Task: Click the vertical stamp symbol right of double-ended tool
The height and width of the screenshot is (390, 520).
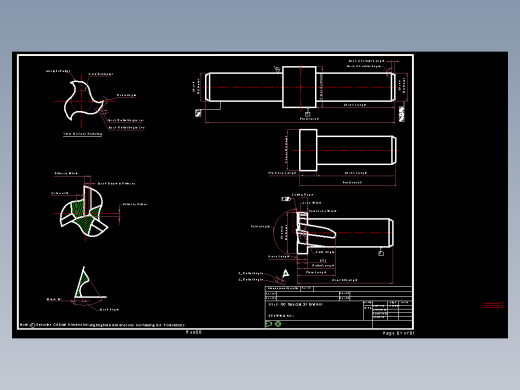Action: coord(402,114)
